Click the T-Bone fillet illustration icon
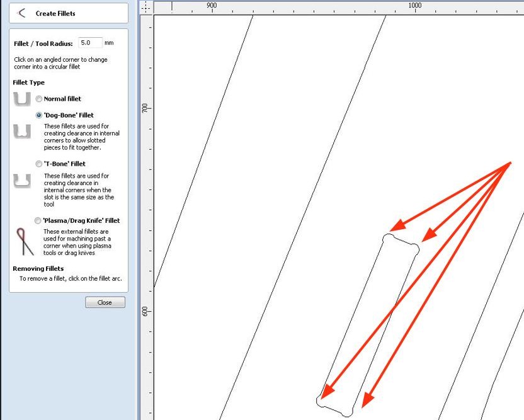 22,181
